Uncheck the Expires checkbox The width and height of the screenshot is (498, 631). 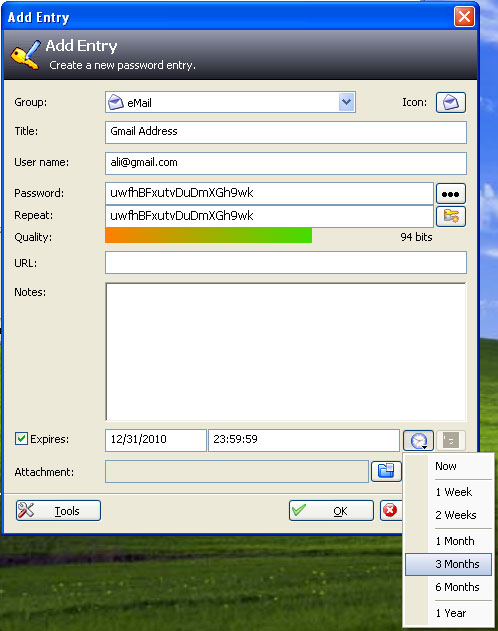click(21, 439)
